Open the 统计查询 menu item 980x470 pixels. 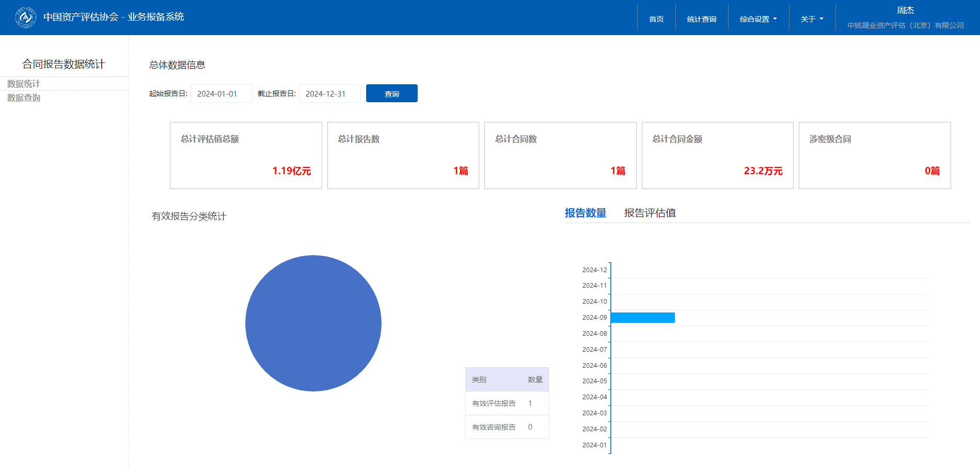click(701, 19)
